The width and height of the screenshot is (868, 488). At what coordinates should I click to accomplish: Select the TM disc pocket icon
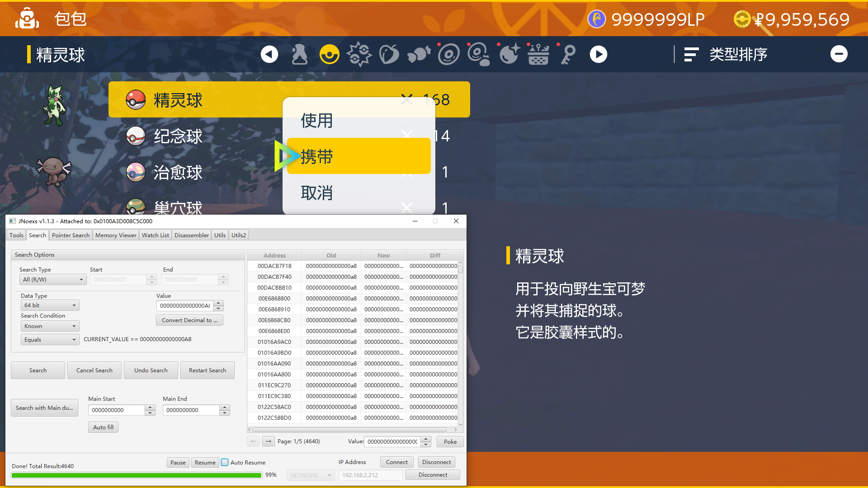[x=449, y=55]
